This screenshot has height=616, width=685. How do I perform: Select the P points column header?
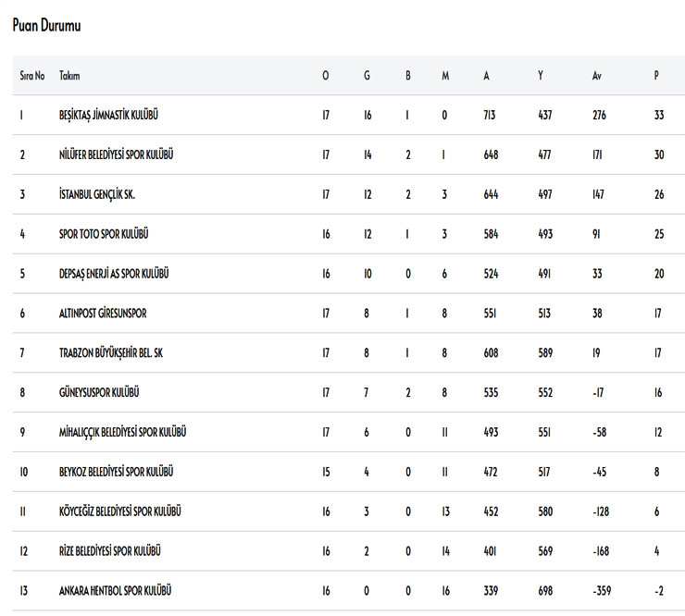tap(656, 76)
